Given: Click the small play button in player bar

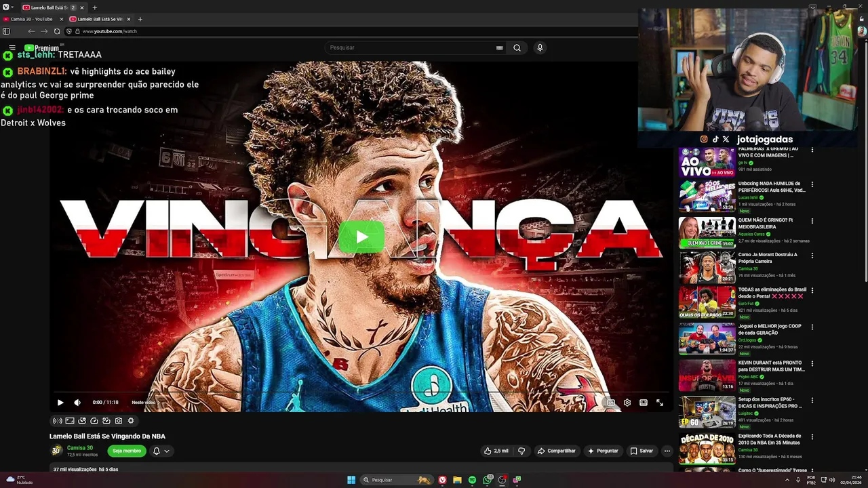Looking at the screenshot, I should tap(60, 403).
